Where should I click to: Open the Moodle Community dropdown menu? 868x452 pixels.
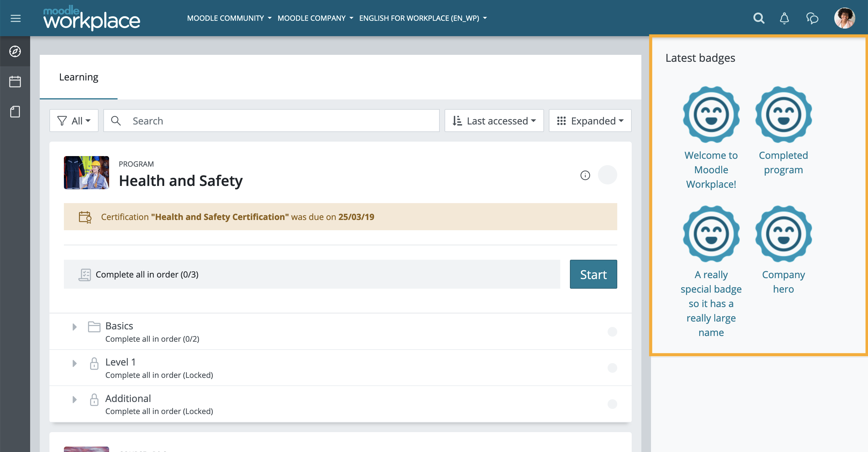click(x=229, y=18)
